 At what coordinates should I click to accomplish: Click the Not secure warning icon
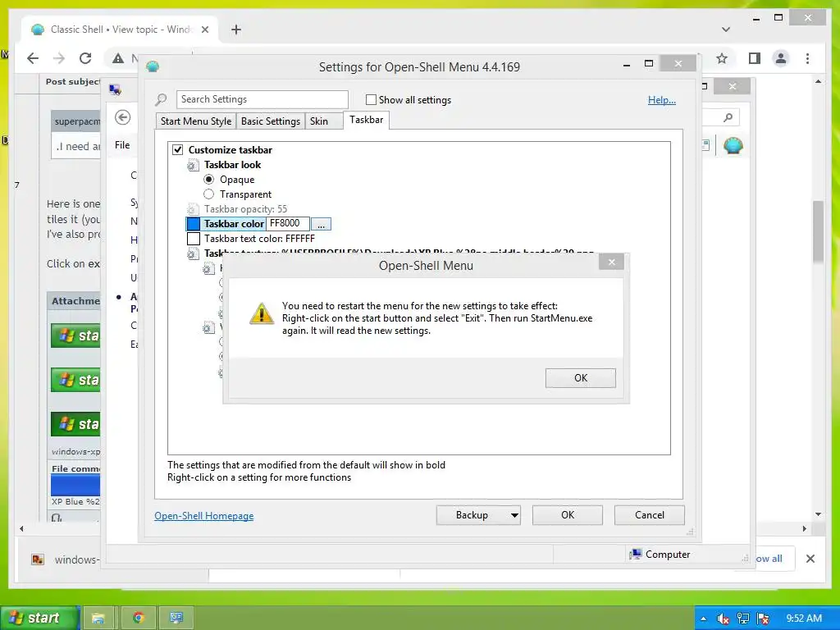[118, 58]
